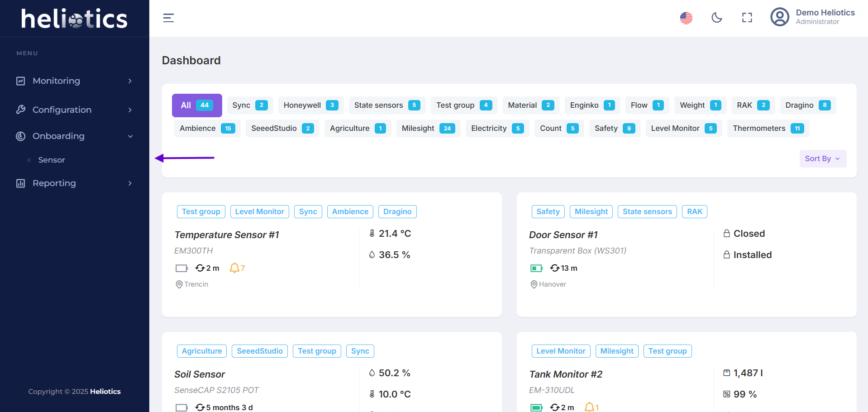The image size is (868, 412).
Task: Click SeeedStudio tag on Soil Sensor card
Action: (260, 351)
